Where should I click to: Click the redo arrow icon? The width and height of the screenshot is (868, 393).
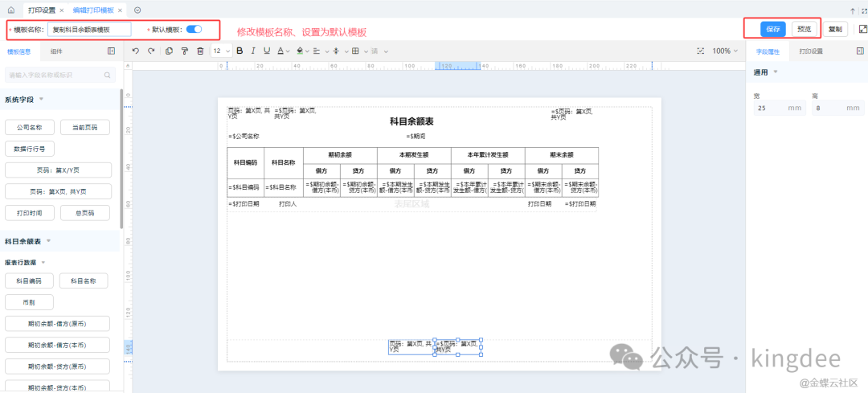coord(150,51)
